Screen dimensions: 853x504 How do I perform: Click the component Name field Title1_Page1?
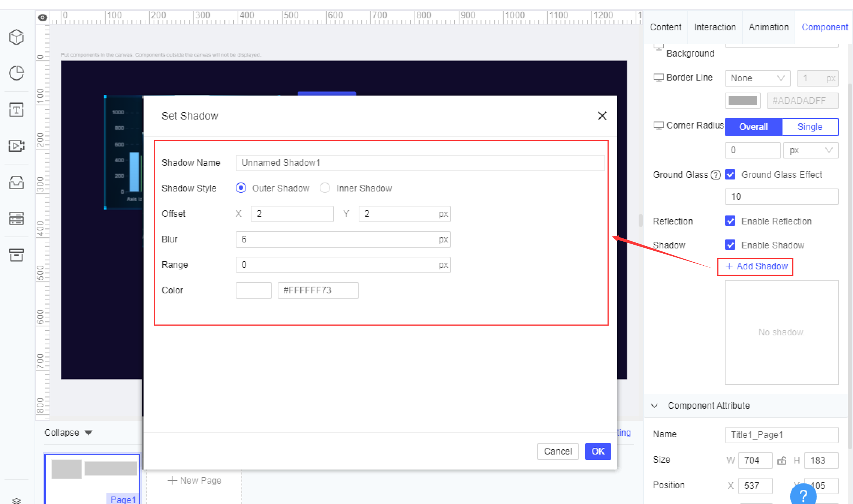point(781,435)
